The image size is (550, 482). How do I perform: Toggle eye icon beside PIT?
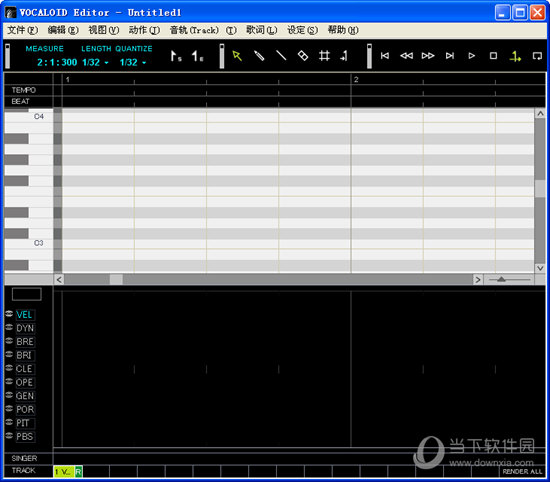pyautogui.click(x=9, y=422)
